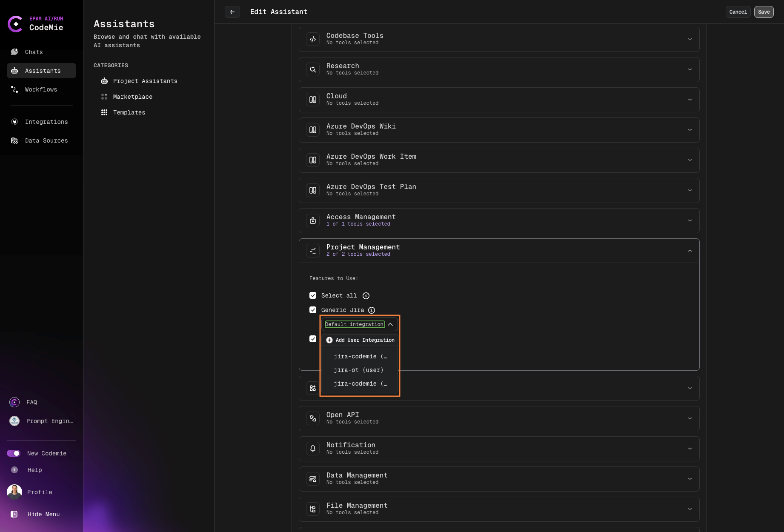
Task: Click Add User Integration
Action: click(360, 340)
